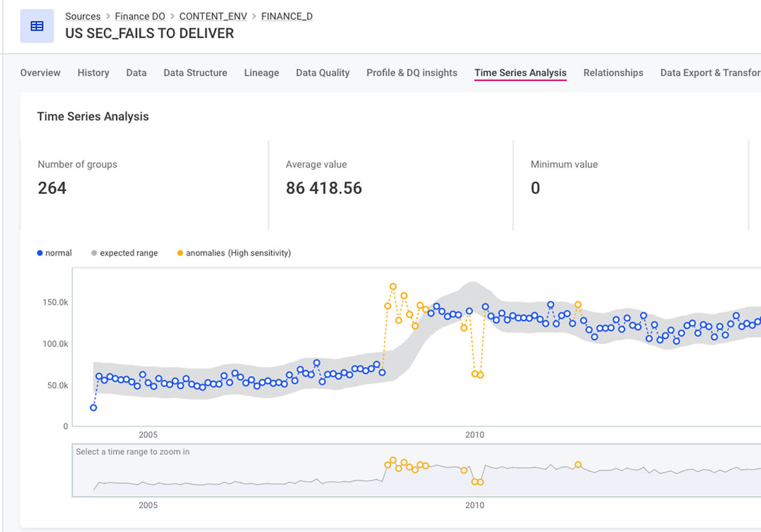Viewport: 761px width, 532px height.
Task: Click the highest orange anomaly point
Action: tap(393, 287)
